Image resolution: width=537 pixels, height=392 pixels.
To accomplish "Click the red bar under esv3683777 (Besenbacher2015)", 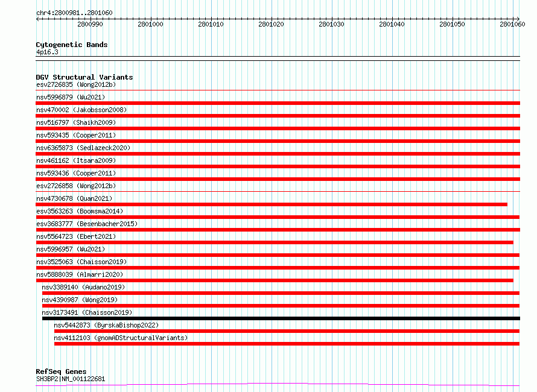I will pos(278,230).
